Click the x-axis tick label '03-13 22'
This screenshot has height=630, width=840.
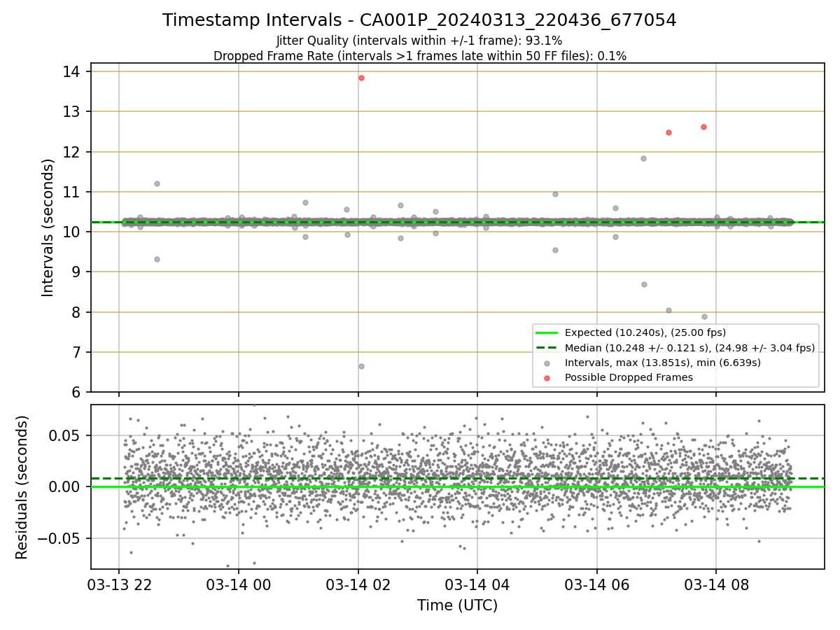pyautogui.click(x=119, y=584)
